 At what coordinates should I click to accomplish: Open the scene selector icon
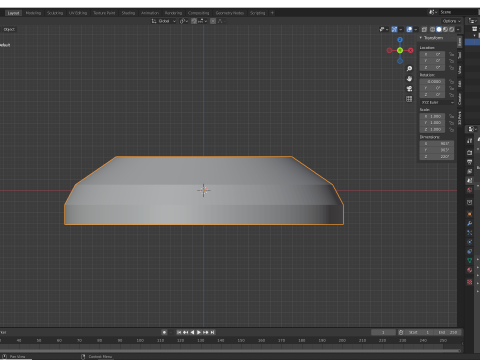tap(432, 12)
